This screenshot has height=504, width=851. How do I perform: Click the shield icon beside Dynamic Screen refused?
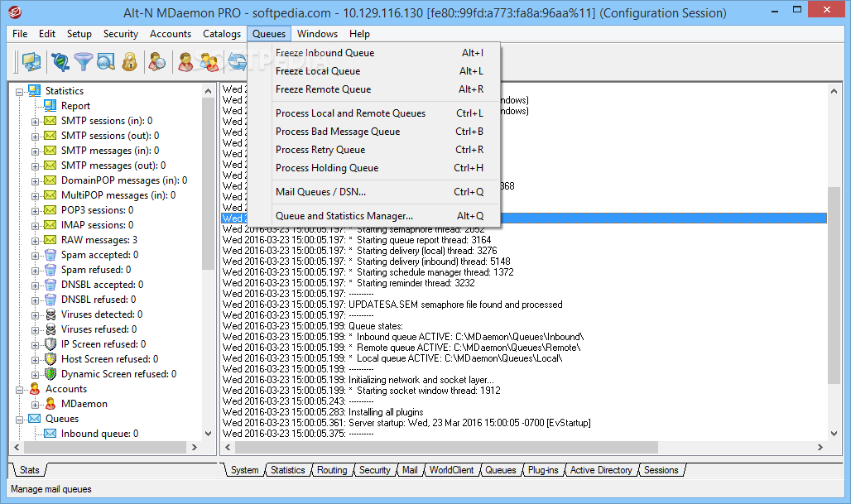[x=50, y=374]
